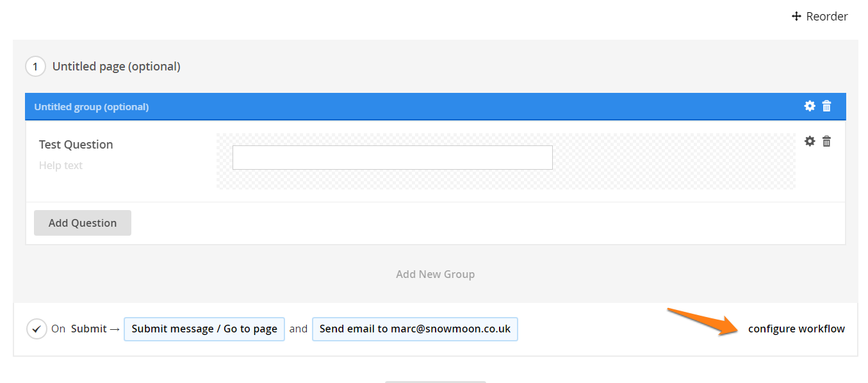Open the Submit message / Go to page action
The image size is (868, 383).
point(204,329)
